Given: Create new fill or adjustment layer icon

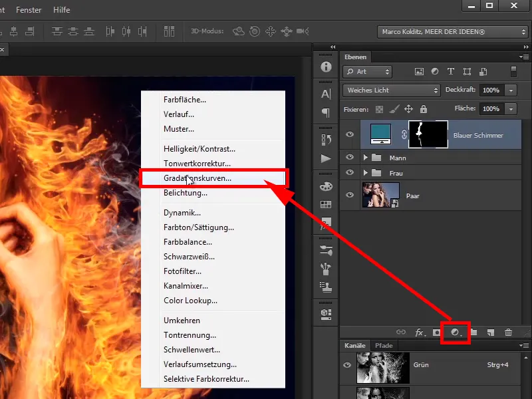Looking at the screenshot, I should tap(456, 332).
